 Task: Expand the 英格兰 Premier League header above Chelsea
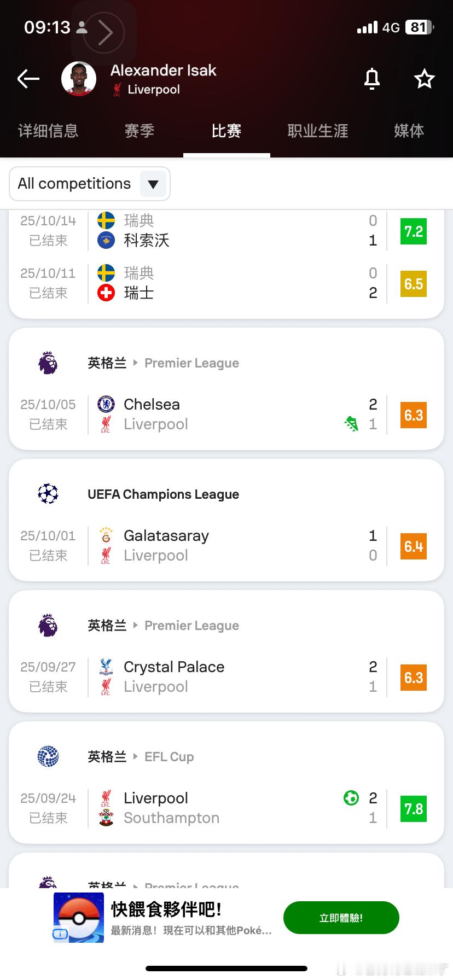click(x=163, y=363)
